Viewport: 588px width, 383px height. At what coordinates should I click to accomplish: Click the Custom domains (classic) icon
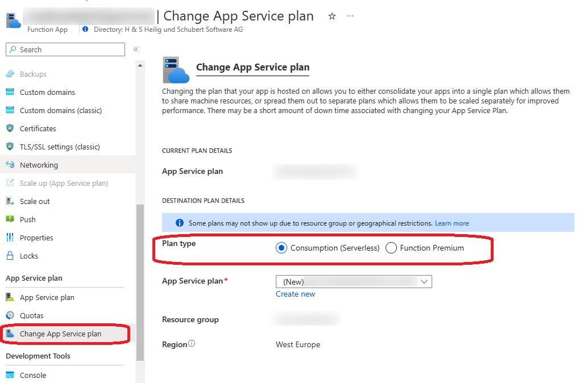point(10,110)
